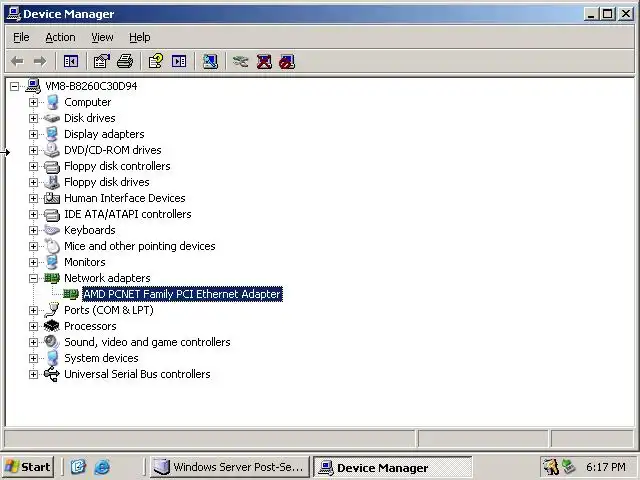Select the Ports (COM & LPT) label

tap(109, 310)
